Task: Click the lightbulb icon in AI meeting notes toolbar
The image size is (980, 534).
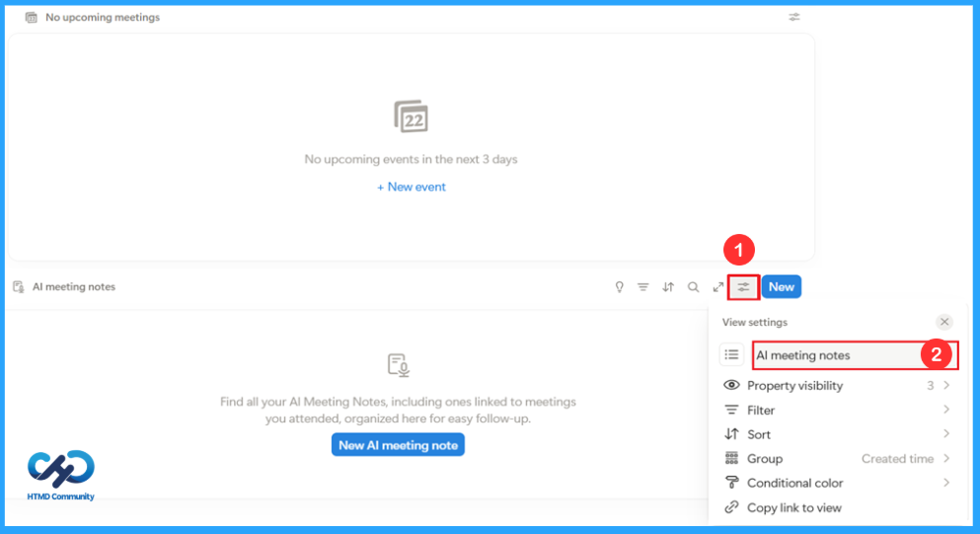Action: (619, 287)
